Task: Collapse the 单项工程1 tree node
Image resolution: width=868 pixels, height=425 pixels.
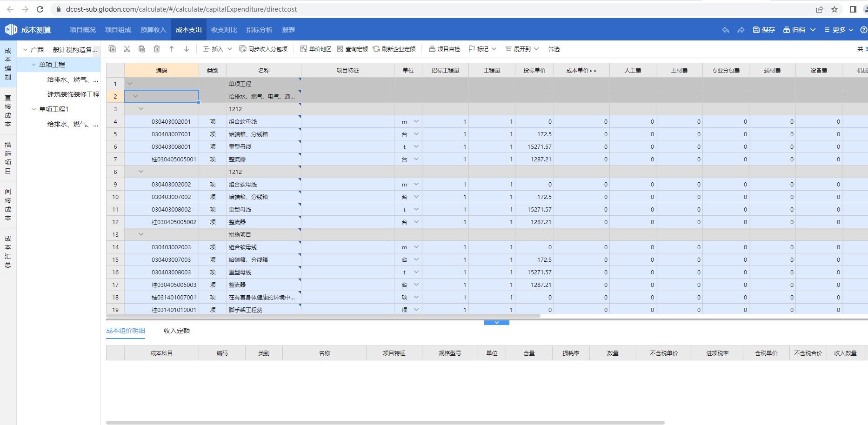Action: [33, 109]
